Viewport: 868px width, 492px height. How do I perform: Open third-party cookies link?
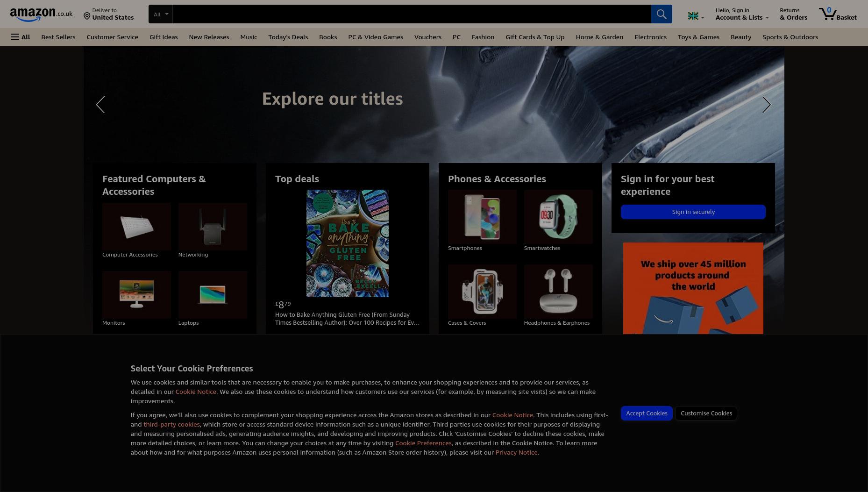tap(171, 424)
